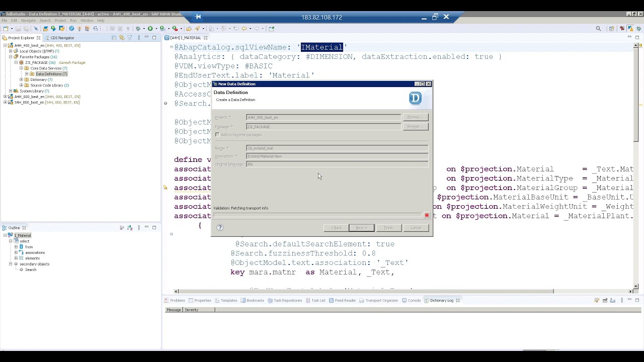Screen dimensions: 644x362
Task: Click the Outline view menu (three dots) icon
Action: tap(138, 228)
